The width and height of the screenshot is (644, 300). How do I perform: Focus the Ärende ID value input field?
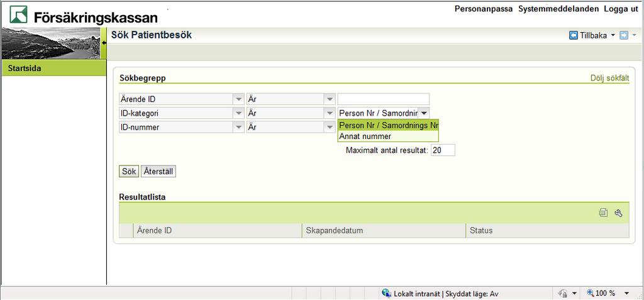click(x=384, y=99)
